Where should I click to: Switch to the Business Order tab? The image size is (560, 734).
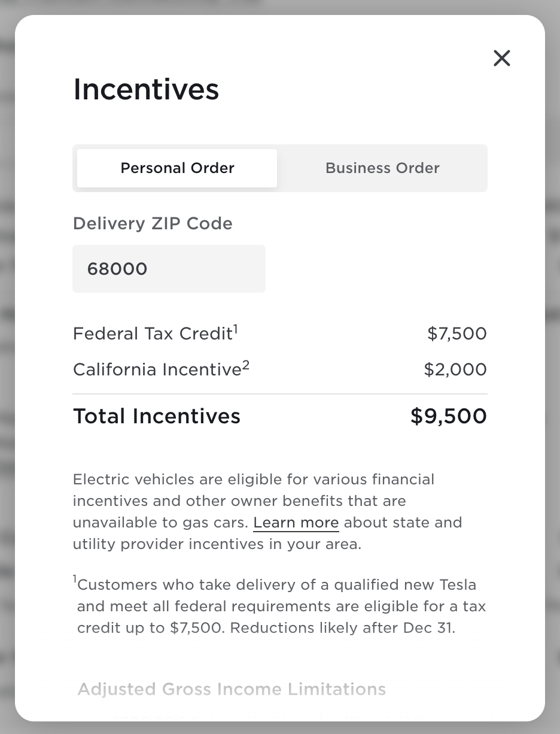pyautogui.click(x=382, y=168)
